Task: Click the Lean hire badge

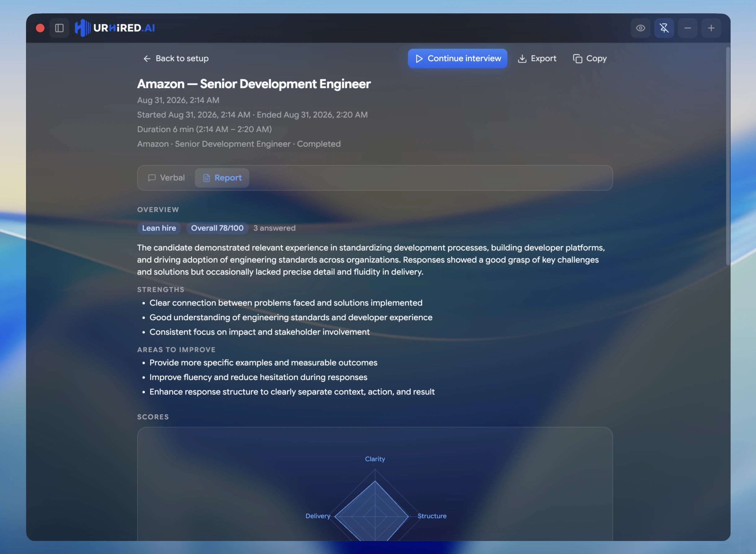Action: tap(159, 228)
